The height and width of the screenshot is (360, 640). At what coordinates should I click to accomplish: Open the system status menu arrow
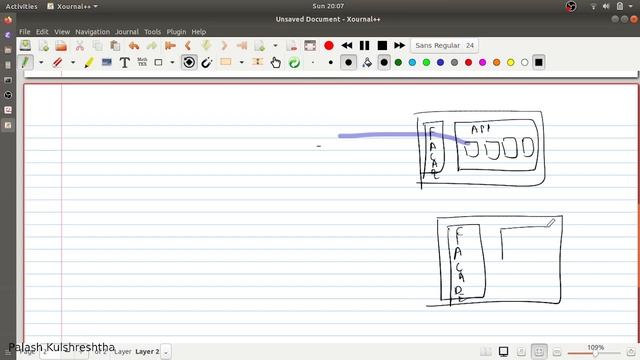(x=630, y=6)
